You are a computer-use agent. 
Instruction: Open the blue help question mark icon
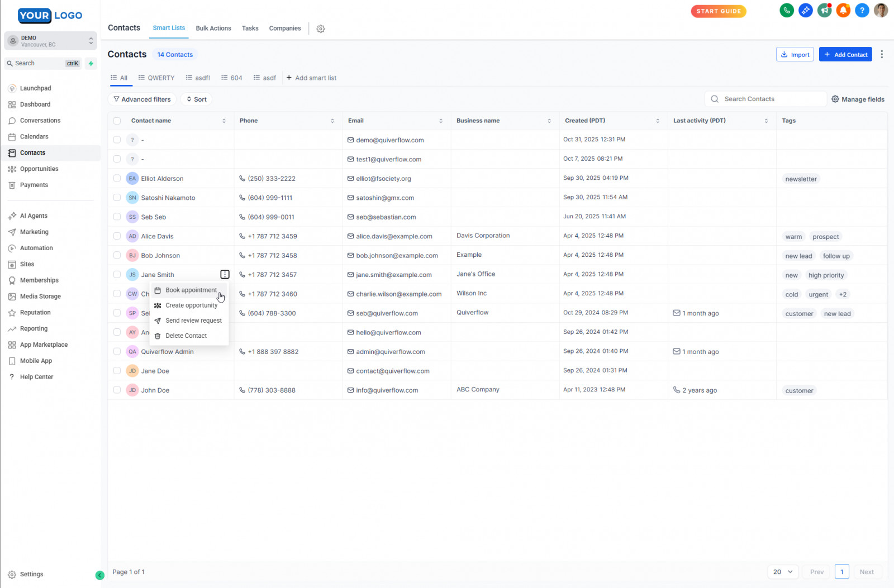862,11
